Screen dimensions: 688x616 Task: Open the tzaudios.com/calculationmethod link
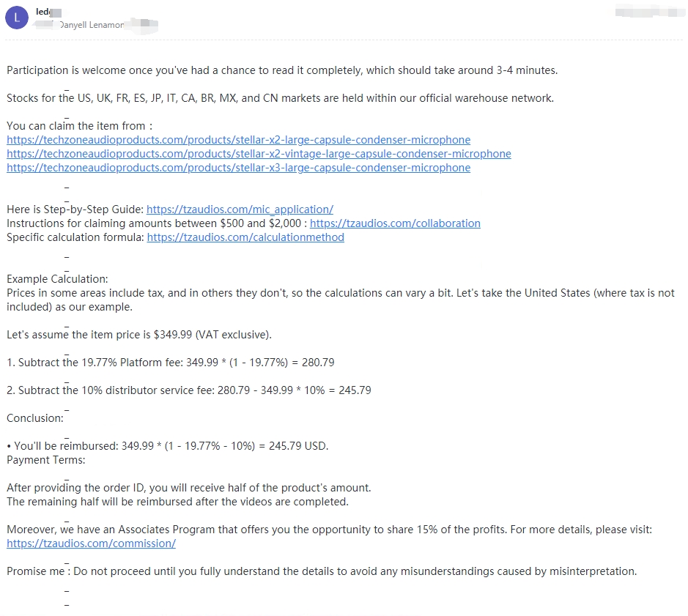click(x=245, y=238)
